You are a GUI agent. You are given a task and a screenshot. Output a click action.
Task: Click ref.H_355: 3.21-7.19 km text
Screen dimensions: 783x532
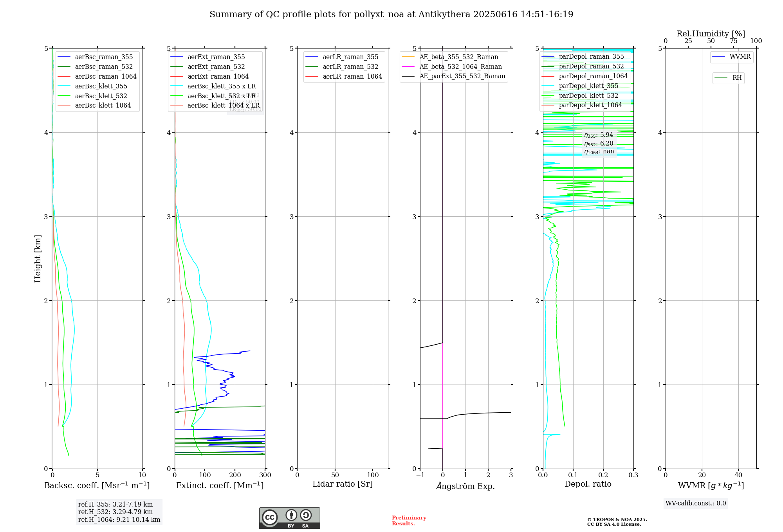click(115, 505)
